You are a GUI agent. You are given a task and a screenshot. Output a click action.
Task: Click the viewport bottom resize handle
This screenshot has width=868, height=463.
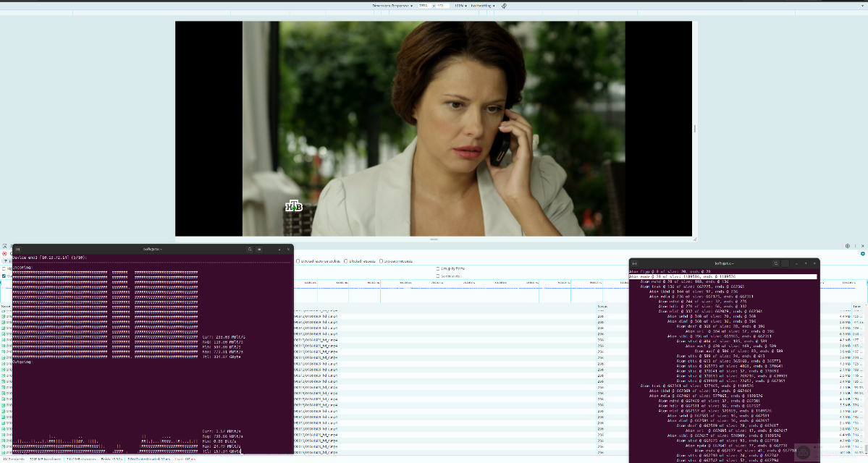pos(434,239)
